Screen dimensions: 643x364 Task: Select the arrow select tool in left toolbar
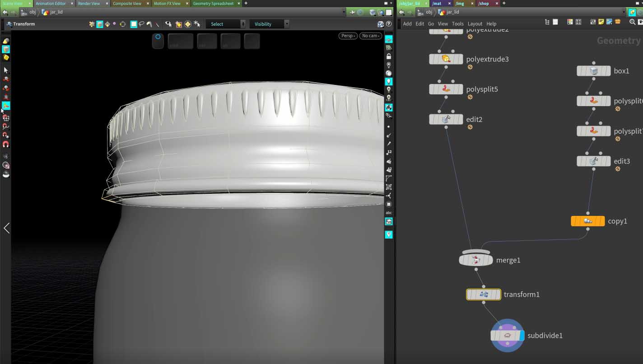pos(6,70)
